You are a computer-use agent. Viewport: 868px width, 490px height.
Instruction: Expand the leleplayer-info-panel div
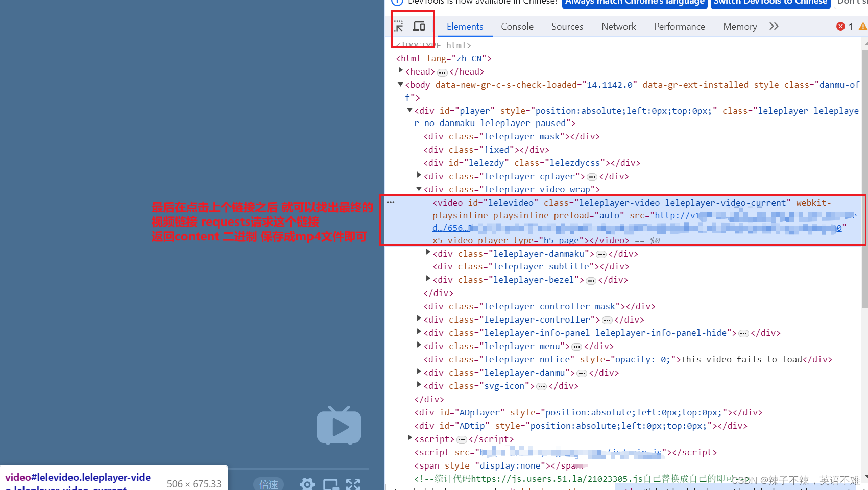(419, 332)
